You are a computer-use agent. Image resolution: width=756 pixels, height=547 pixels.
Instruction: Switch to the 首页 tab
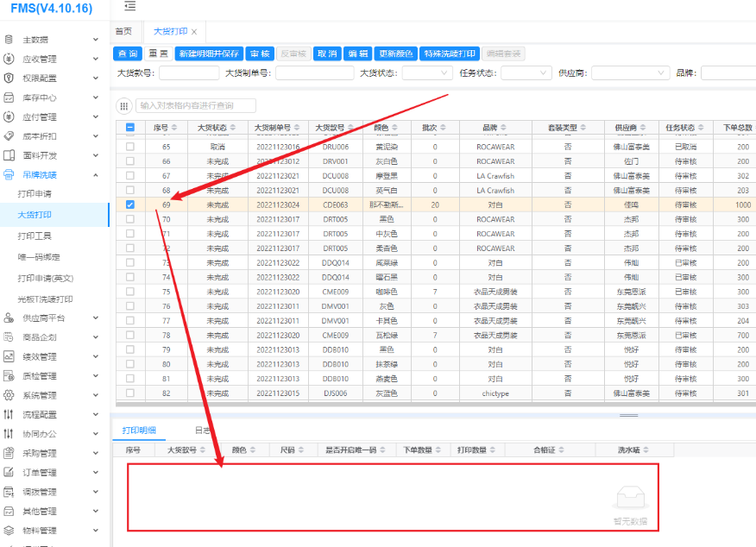pos(123,32)
